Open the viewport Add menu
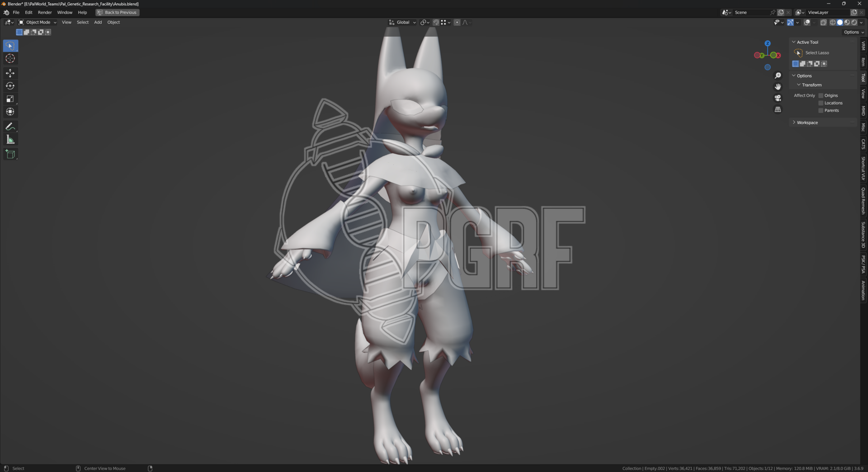The width and height of the screenshot is (868, 472). pos(98,22)
